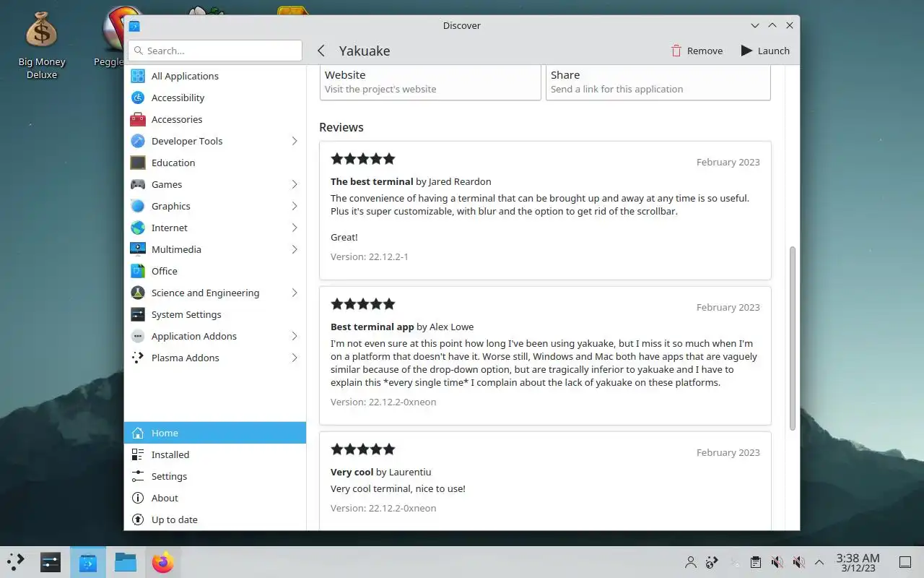
Task: Open the About page
Action: click(x=215, y=498)
